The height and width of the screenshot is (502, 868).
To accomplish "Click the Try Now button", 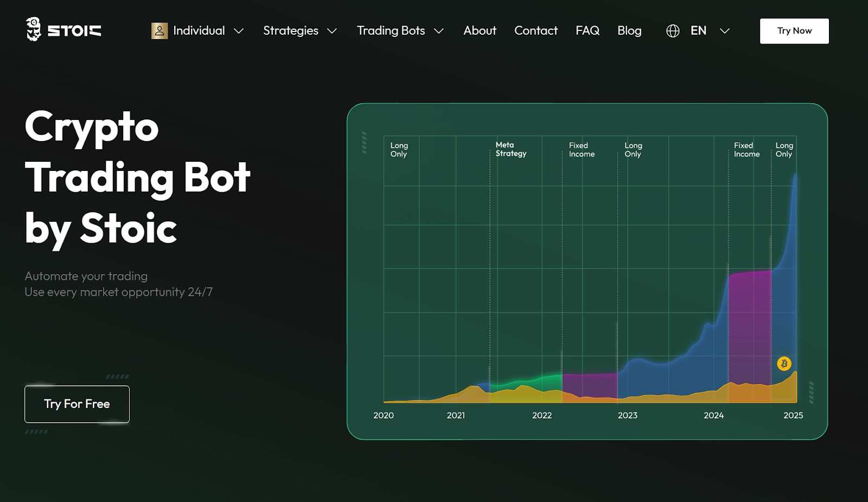I will point(794,31).
